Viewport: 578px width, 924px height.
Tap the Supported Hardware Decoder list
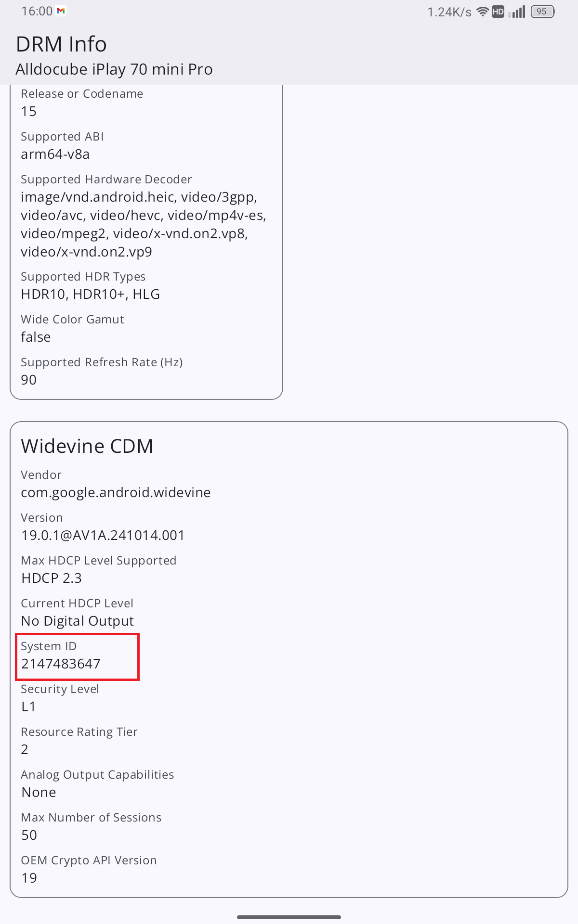[x=144, y=224]
